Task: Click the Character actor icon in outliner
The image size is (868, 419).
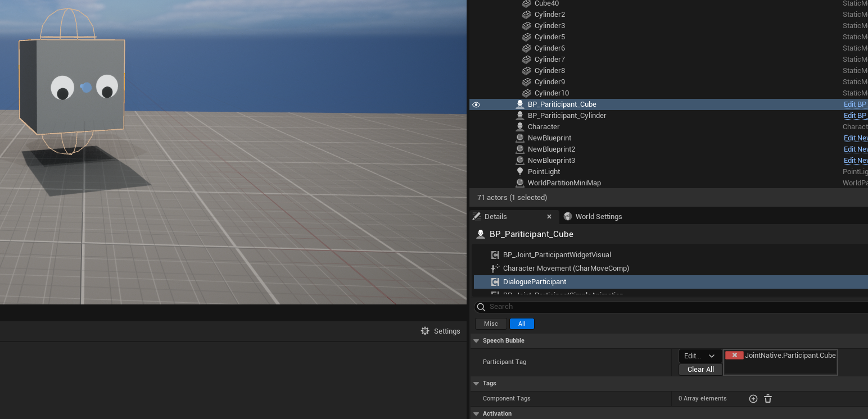Action: pyautogui.click(x=520, y=127)
